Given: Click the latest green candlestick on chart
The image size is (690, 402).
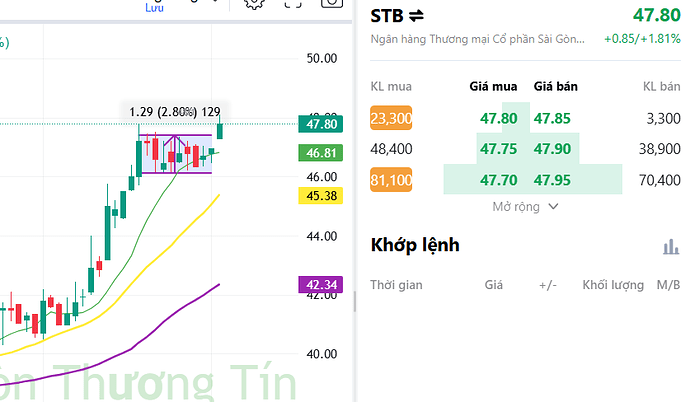Looking at the screenshot, I should point(220,131).
